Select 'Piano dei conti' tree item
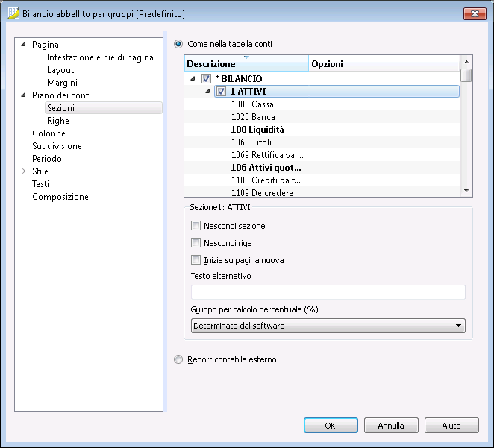 61,95
